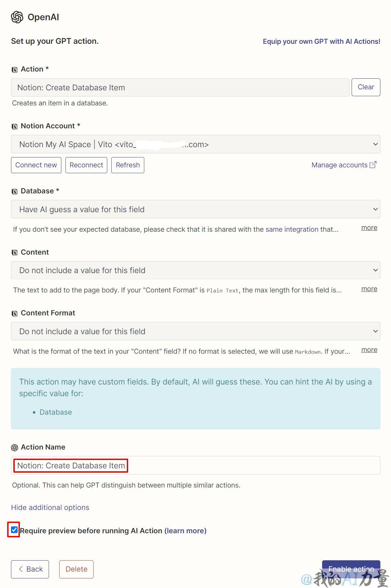Click Notion icon beside Content label
Screen dimensions: 391x588
tap(15, 253)
